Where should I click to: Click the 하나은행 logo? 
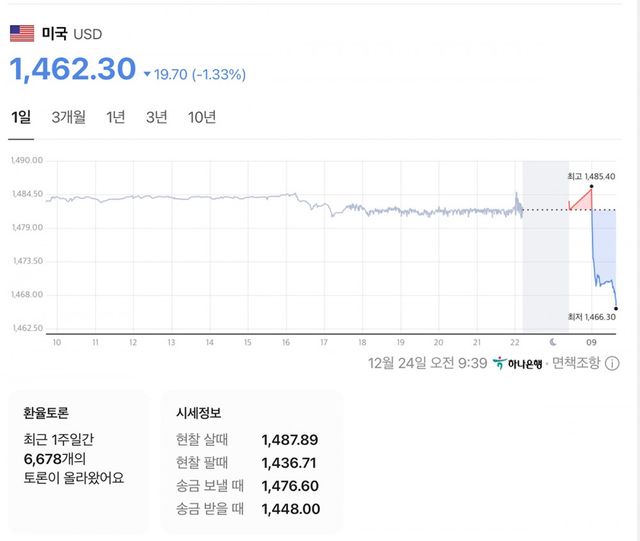[518, 363]
